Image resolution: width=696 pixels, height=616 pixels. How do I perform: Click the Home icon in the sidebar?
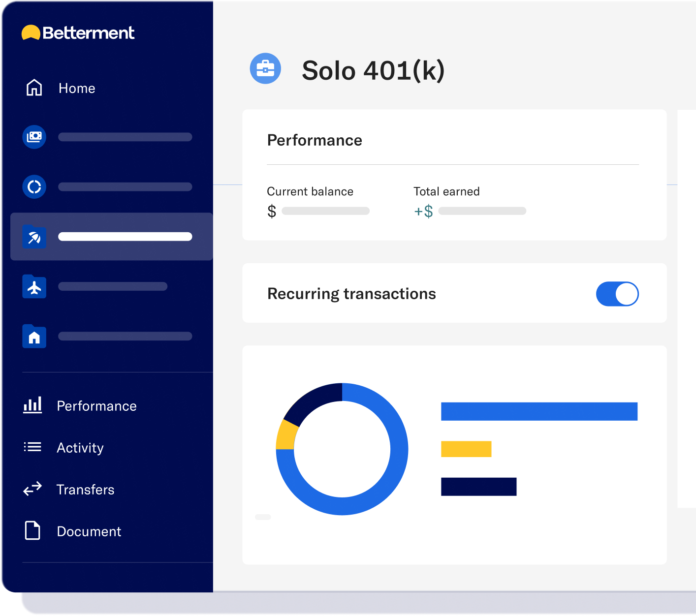(33, 88)
